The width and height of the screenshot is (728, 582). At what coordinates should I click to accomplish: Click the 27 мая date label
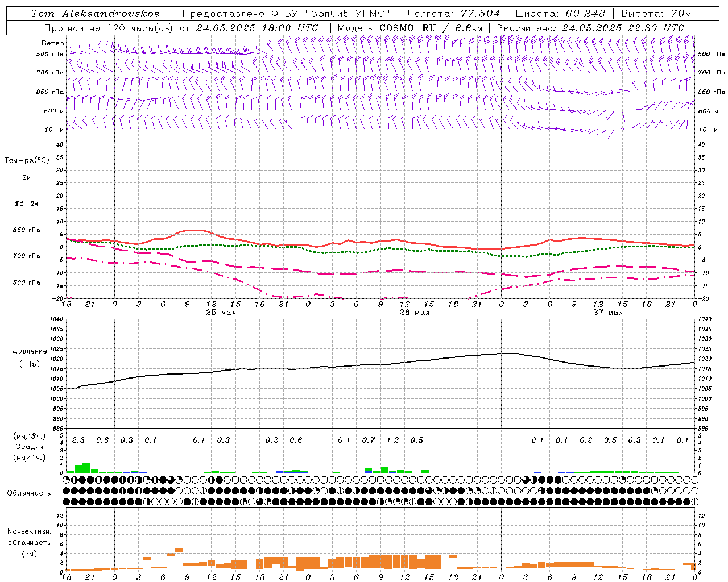pos(607,313)
